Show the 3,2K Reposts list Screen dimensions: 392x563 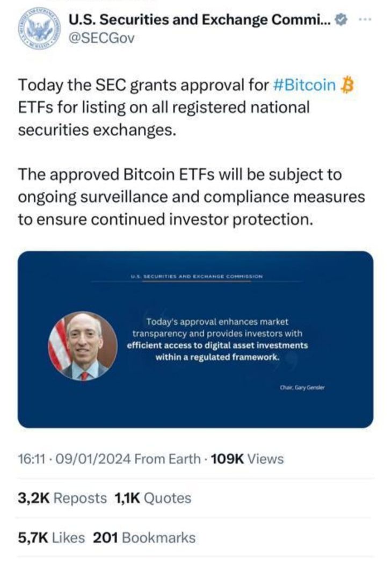pyautogui.click(x=62, y=498)
